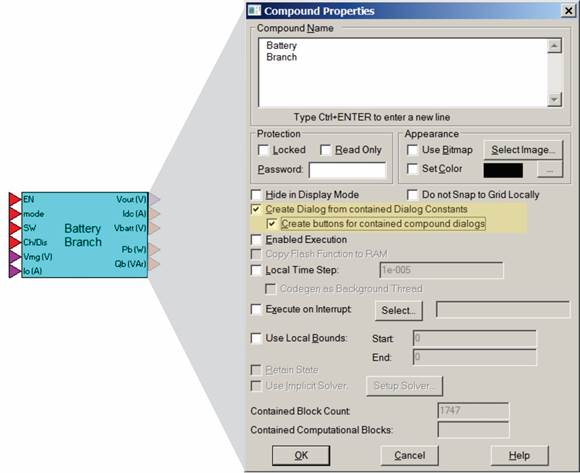Toggle the Locked checkbox

click(263, 150)
